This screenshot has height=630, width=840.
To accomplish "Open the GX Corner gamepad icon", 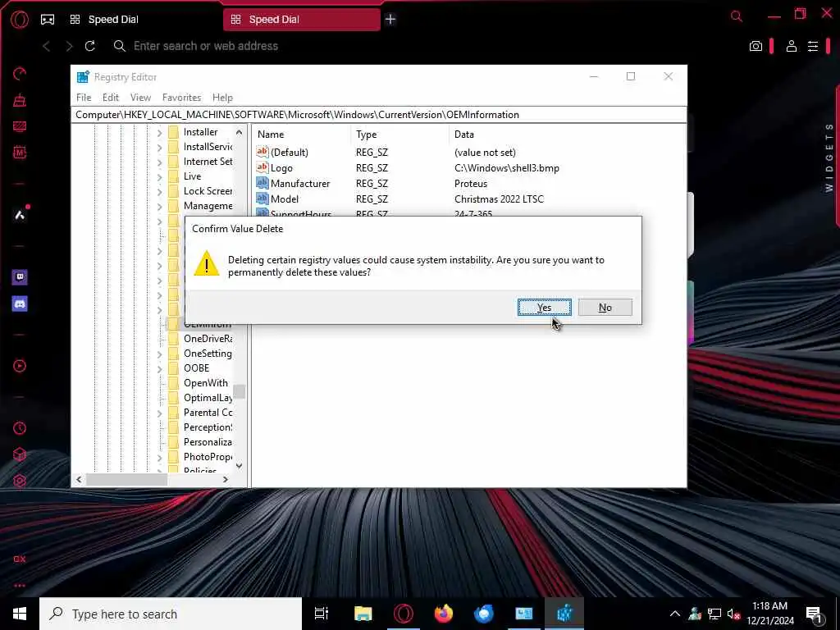I will click(x=48, y=20).
